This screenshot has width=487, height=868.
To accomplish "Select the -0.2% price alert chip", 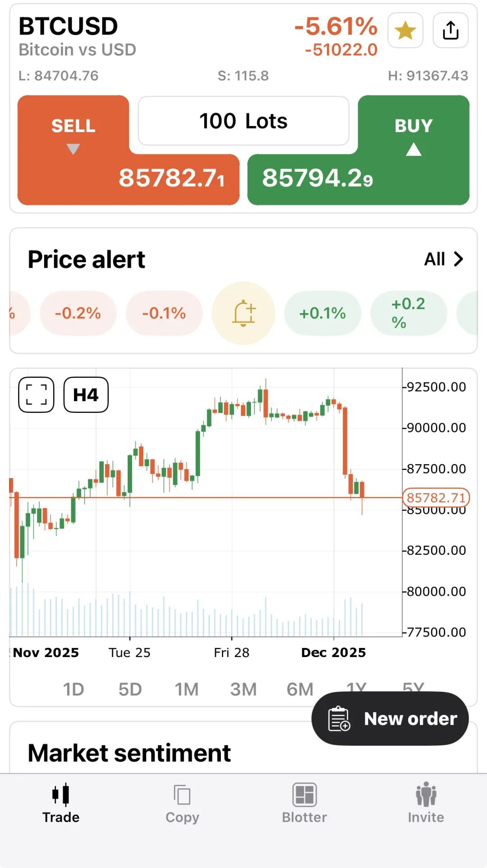I will [x=78, y=313].
